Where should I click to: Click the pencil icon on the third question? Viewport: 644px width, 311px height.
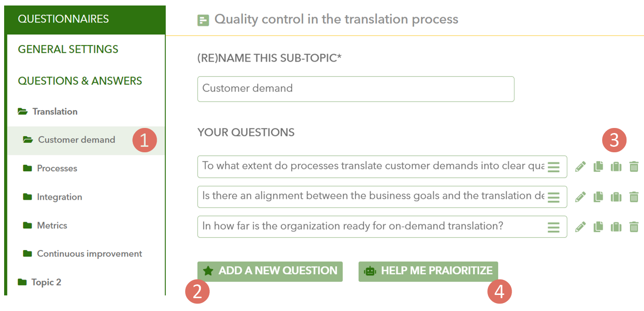pyautogui.click(x=581, y=227)
